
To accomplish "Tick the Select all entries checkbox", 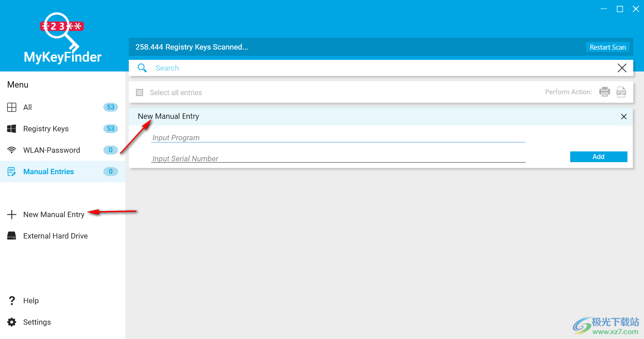I will (140, 92).
